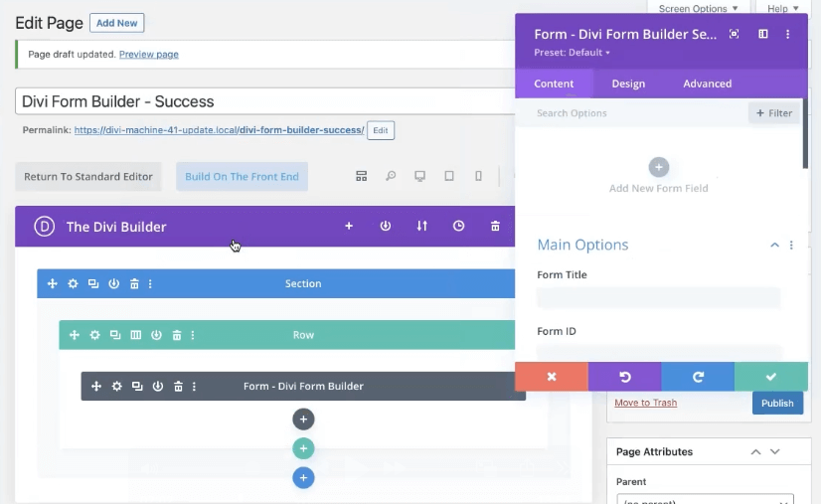The image size is (821, 504).
Task: Add new section with blue plus button
Action: [x=303, y=478]
